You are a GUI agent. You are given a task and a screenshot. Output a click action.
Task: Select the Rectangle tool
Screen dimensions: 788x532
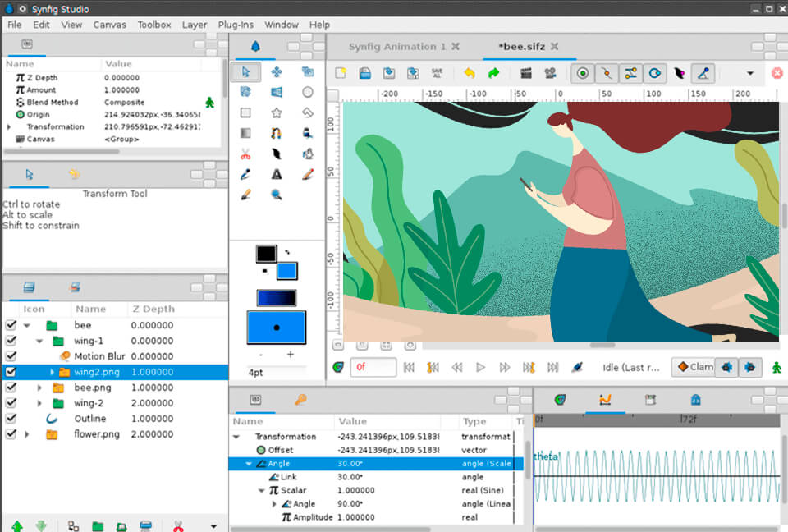(x=246, y=112)
